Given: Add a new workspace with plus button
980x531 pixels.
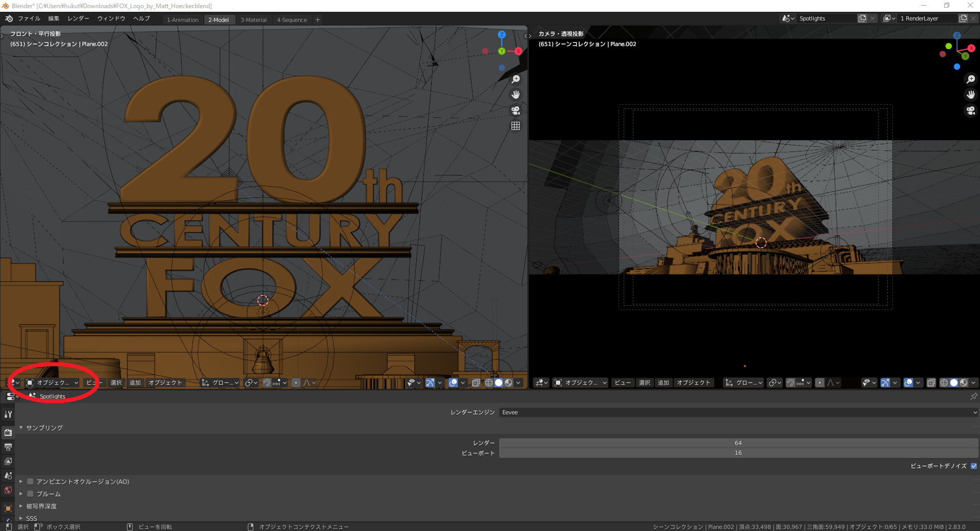Looking at the screenshot, I should [318, 20].
